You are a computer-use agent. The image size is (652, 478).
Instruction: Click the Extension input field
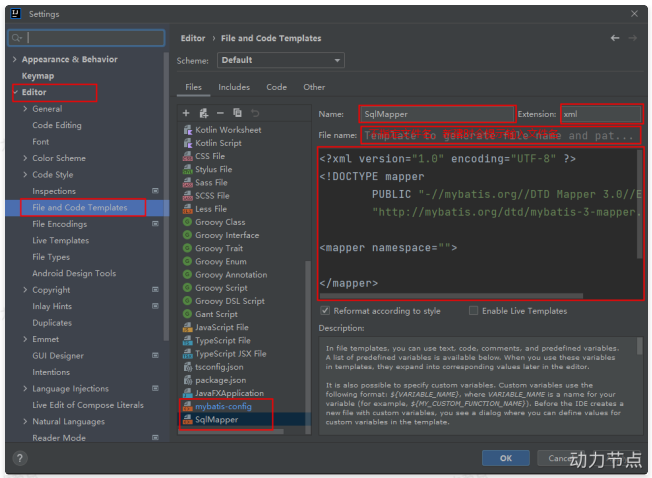coord(601,114)
